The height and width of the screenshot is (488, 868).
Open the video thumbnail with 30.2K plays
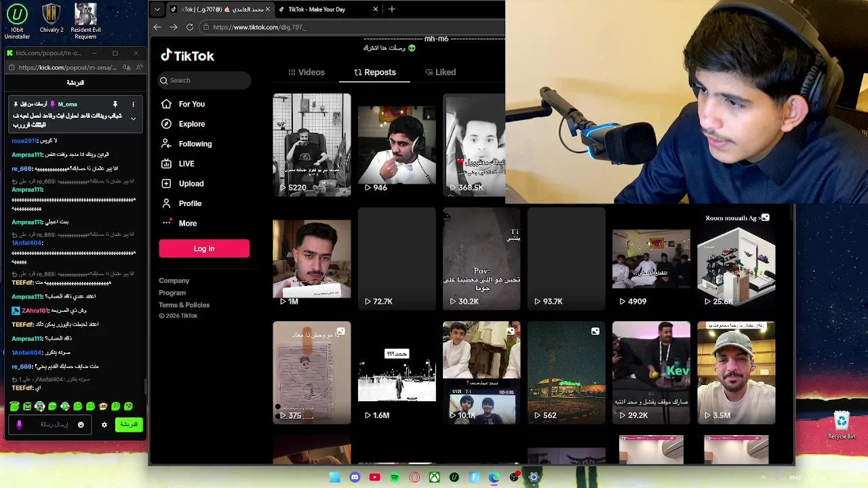(x=481, y=259)
